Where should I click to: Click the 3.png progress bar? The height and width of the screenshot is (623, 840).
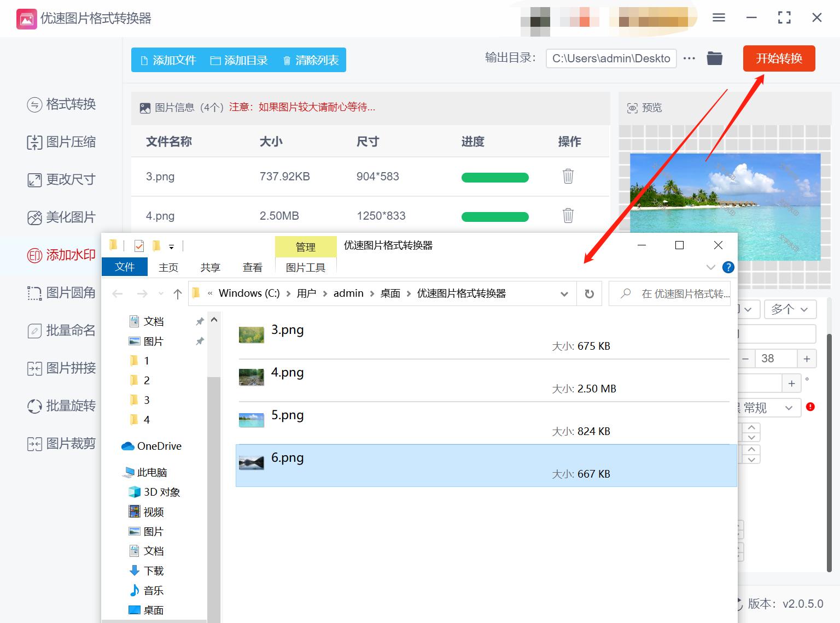coord(495,177)
